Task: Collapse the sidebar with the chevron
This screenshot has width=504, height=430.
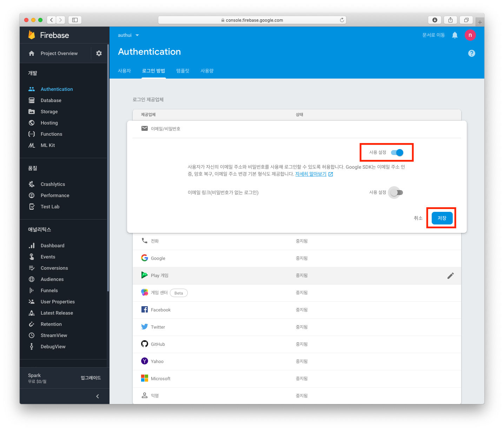Action: pos(98,396)
